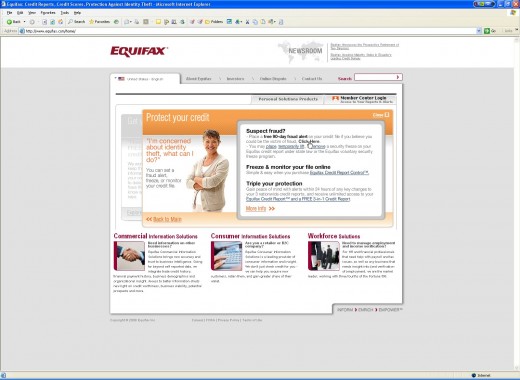The image size is (520, 380).
Task: Click the Refresh page icon
Action: coord(52,22)
